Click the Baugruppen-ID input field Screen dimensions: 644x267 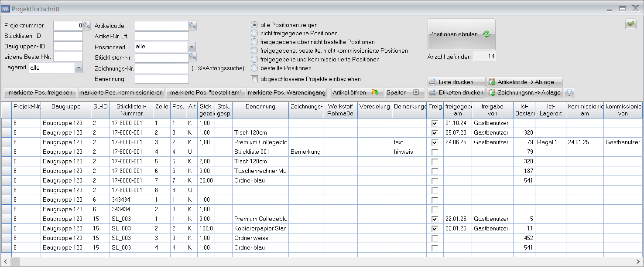pos(68,46)
